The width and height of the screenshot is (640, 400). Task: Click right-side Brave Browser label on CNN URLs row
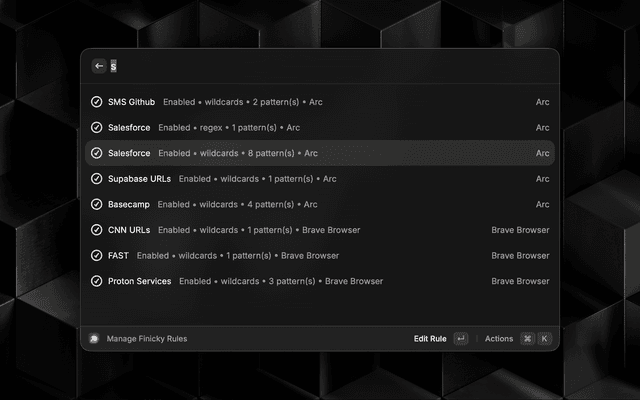point(520,230)
